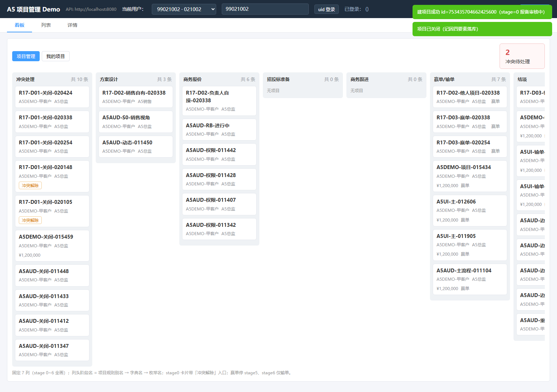This screenshot has width=557, height=392.
Task: Click the uid input field
Action: coord(265,9)
